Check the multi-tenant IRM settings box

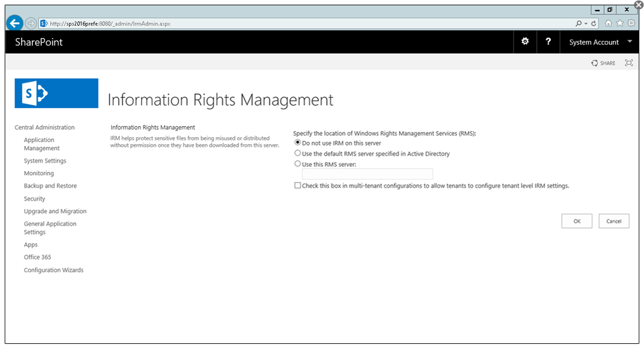pos(297,185)
